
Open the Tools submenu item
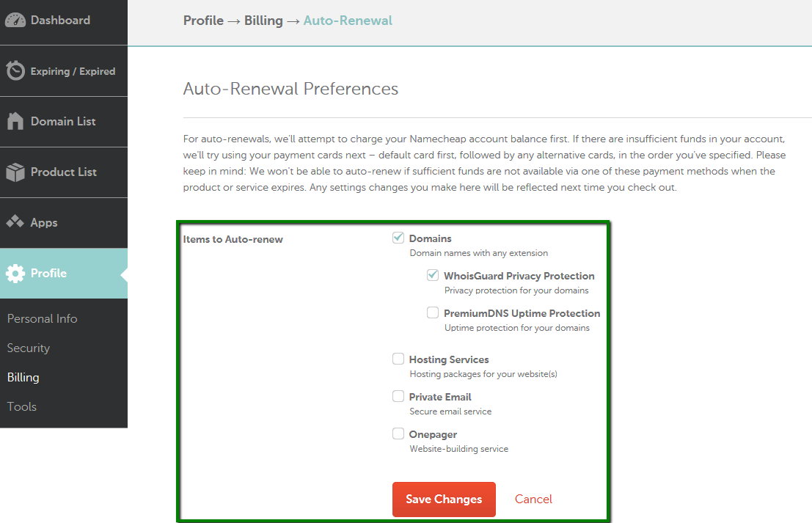[22, 406]
